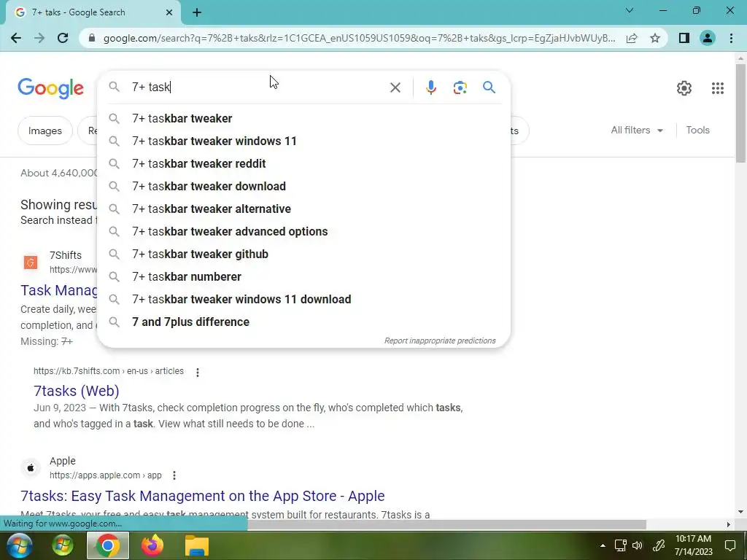This screenshot has width=747, height=560.
Task: View site information lock icon
Action: (x=92, y=38)
